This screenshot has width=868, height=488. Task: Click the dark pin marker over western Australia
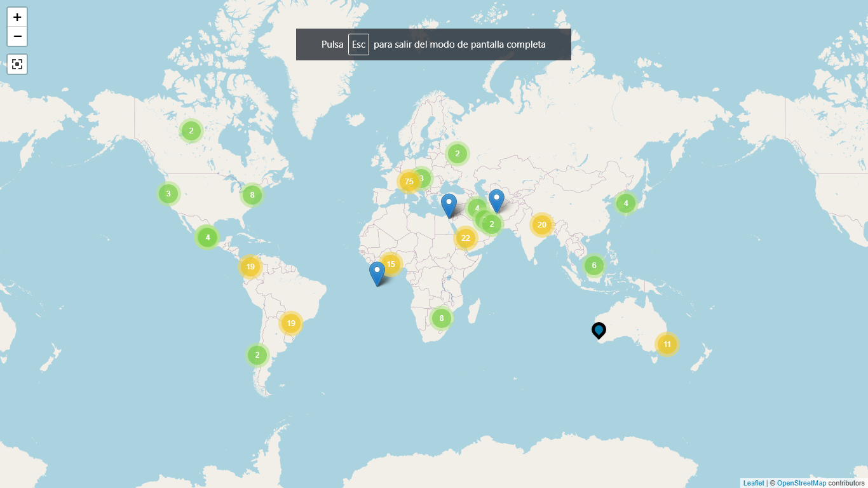tap(598, 331)
